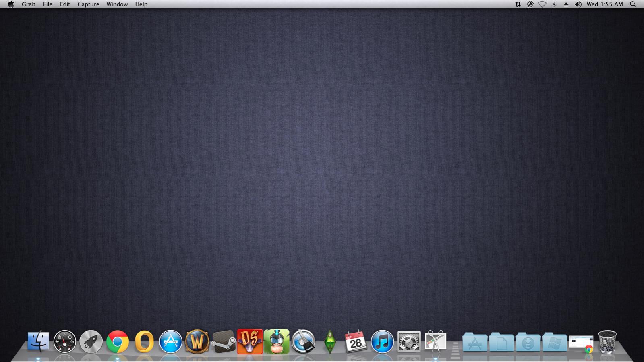Open the Capture menu
Viewport: 644px width, 362px height.
[88, 4]
